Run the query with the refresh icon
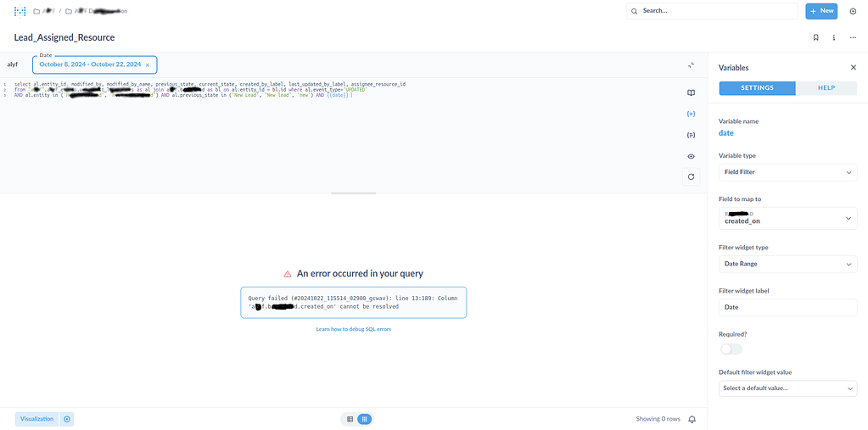The height and width of the screenshot is (430, 868). [691, 176]
